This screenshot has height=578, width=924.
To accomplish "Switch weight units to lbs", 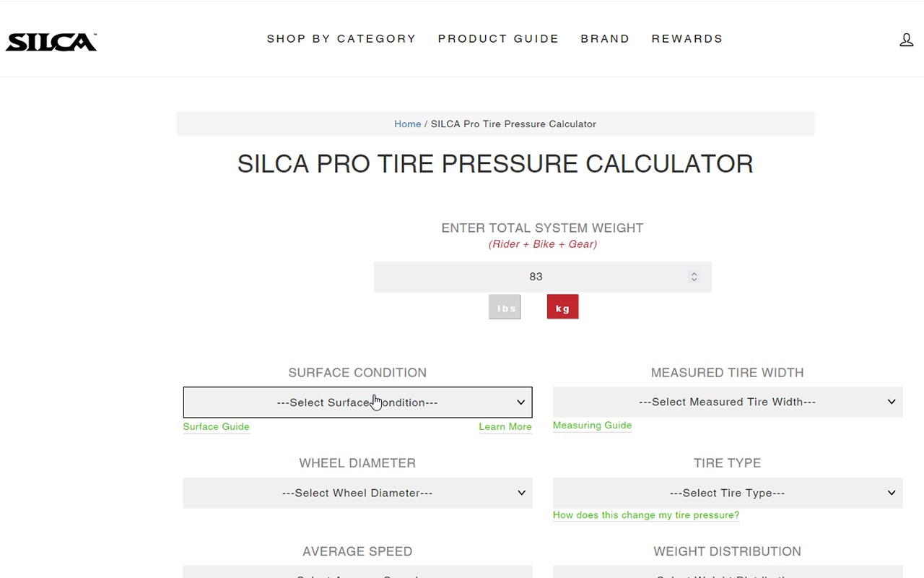I will click(505, 307).
